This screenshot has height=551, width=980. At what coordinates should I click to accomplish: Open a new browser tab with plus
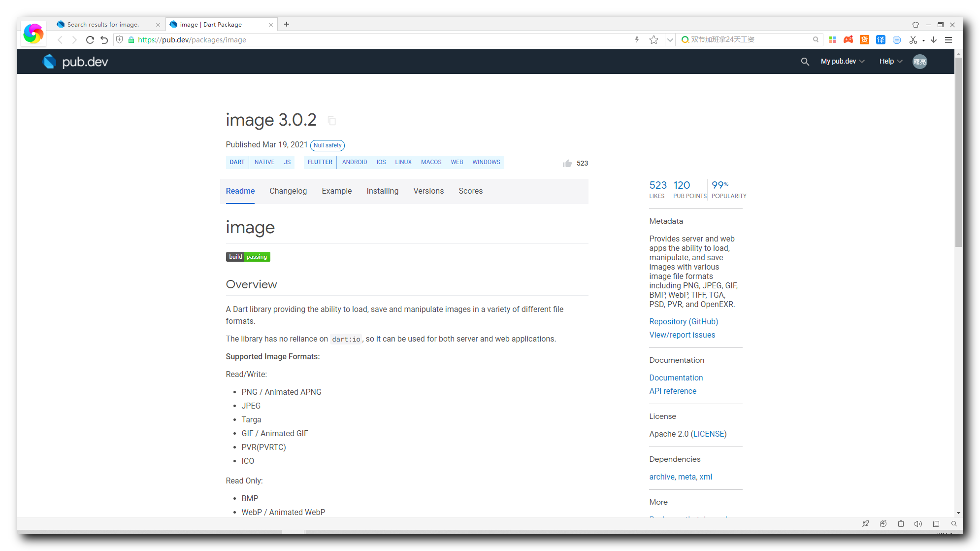[287, 24]
